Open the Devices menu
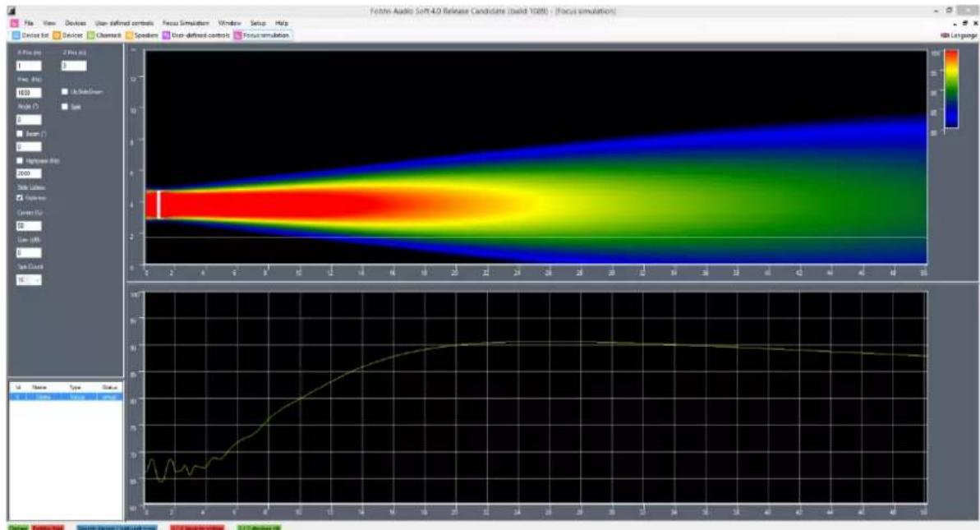This screenshot has width=980, height=530. pos(76,23)
